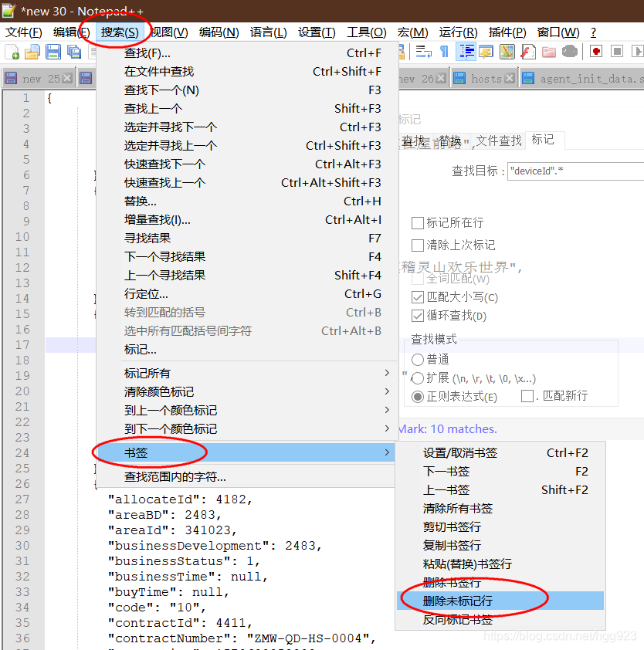Open the 设置(T) menu
This screenshot has height=650, width=644.
(x=317, y=32)
